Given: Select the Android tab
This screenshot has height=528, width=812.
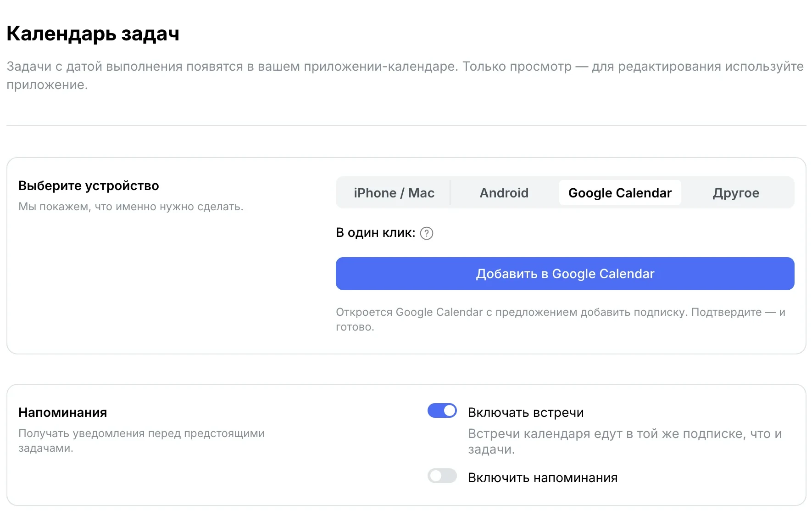Looking at the screenshot, I should (504, 193).
